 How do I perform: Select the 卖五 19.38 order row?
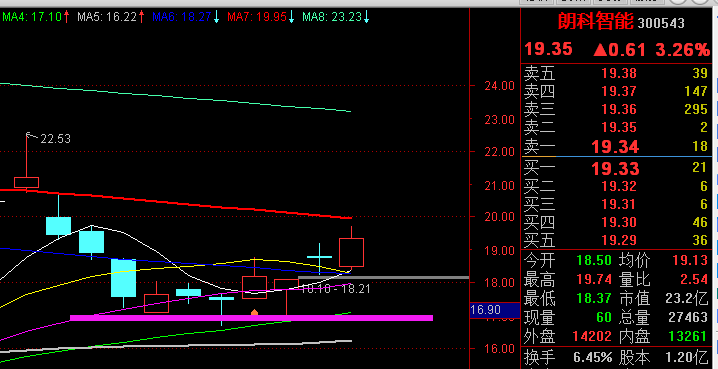pyautogui.click(x=616, y=73)
